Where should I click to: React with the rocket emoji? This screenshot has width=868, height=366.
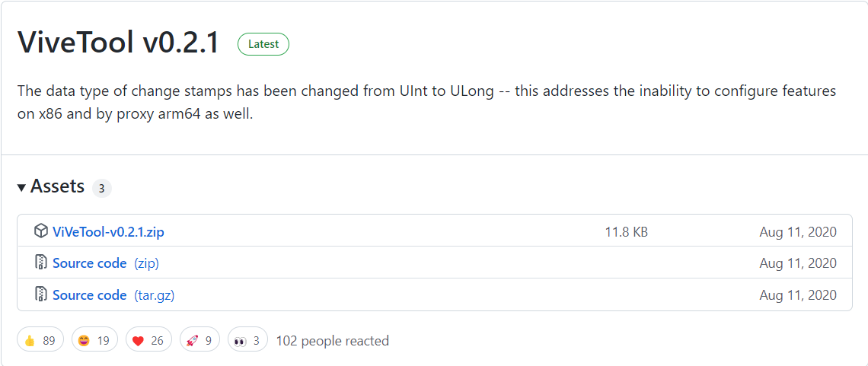(199, 340)
